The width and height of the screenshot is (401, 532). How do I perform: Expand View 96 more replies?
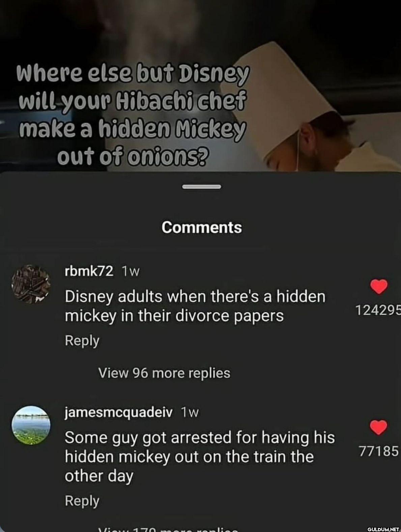point(164,373)
